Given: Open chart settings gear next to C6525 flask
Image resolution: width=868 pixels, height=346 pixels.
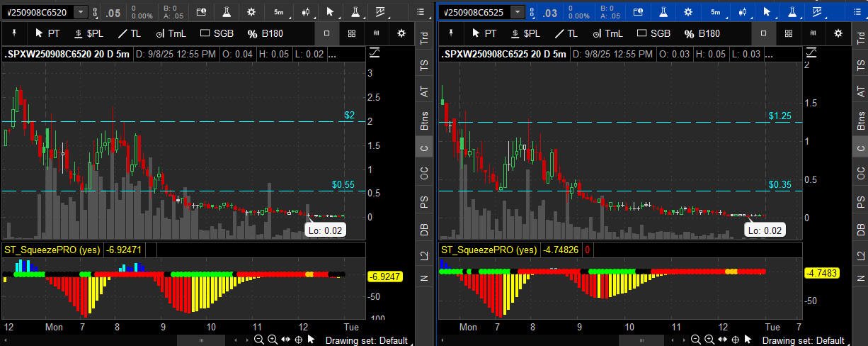Looking at the screenshot, I should pos(688,12).
